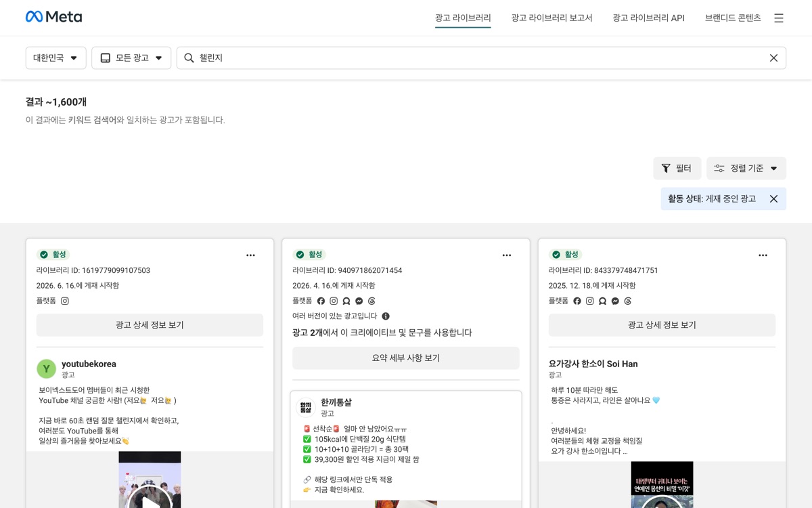View ad details for youtubekorea ad

150,325
